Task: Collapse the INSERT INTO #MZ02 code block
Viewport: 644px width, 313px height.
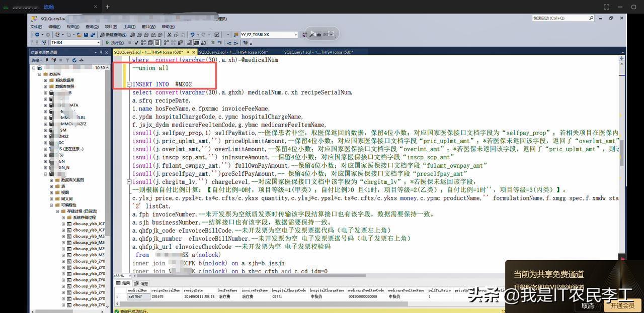Action: 129,84
